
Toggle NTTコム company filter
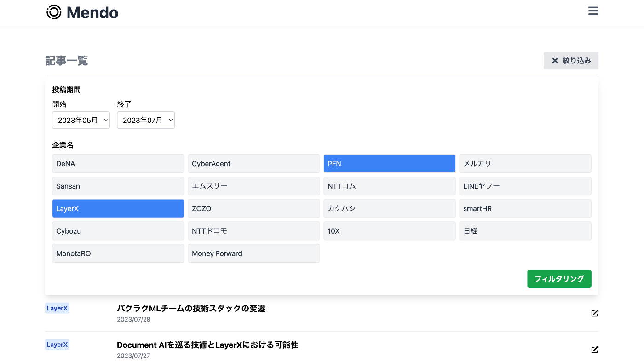390,186
